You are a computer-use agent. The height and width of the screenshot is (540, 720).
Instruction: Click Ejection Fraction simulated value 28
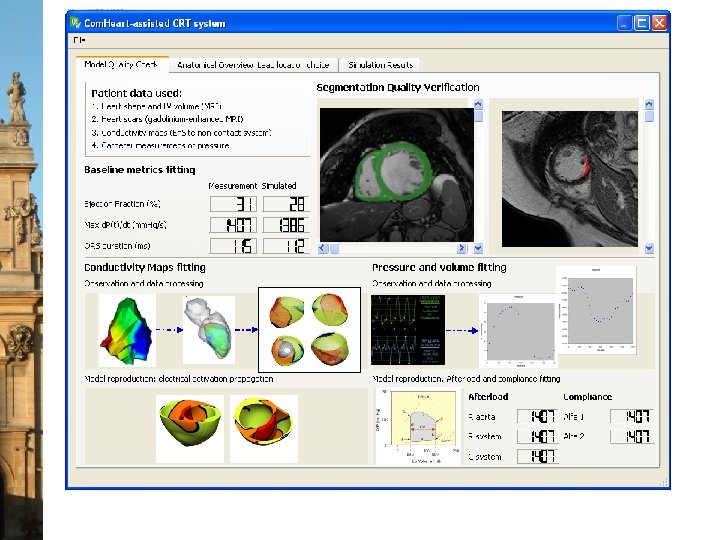[x=286, y=204]
